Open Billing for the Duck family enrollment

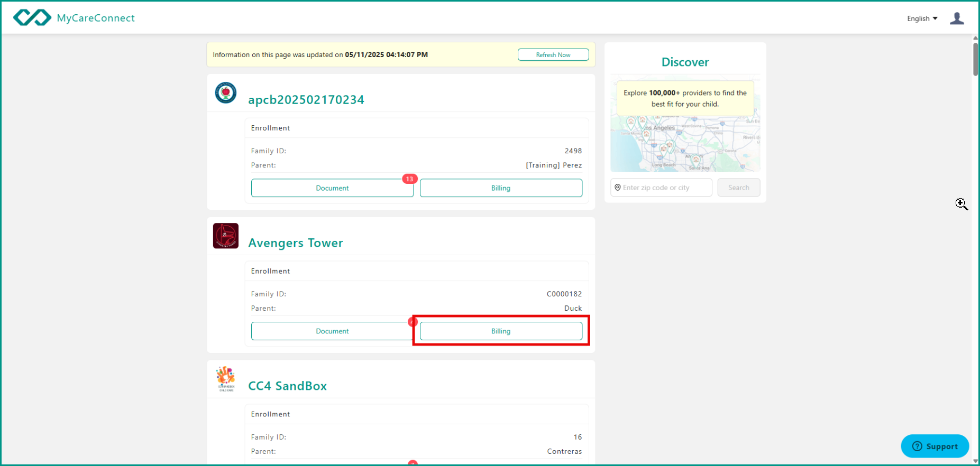pyautogui.click(x=501, y=331)
